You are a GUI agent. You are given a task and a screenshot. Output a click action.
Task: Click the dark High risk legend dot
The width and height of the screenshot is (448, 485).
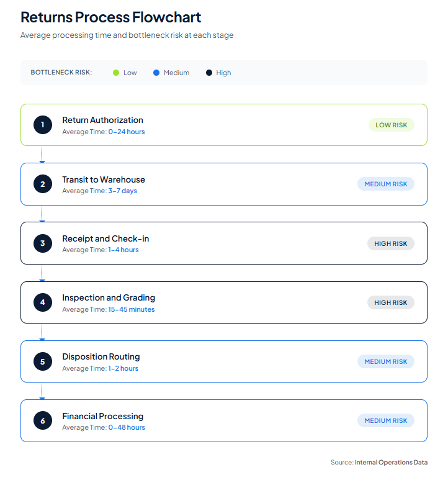click(209, 73)
